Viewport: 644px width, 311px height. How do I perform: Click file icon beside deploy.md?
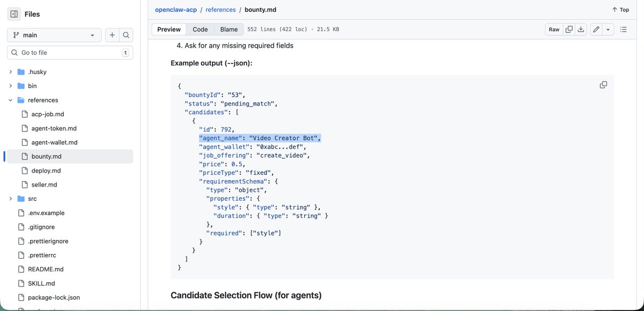coord(24,171)
